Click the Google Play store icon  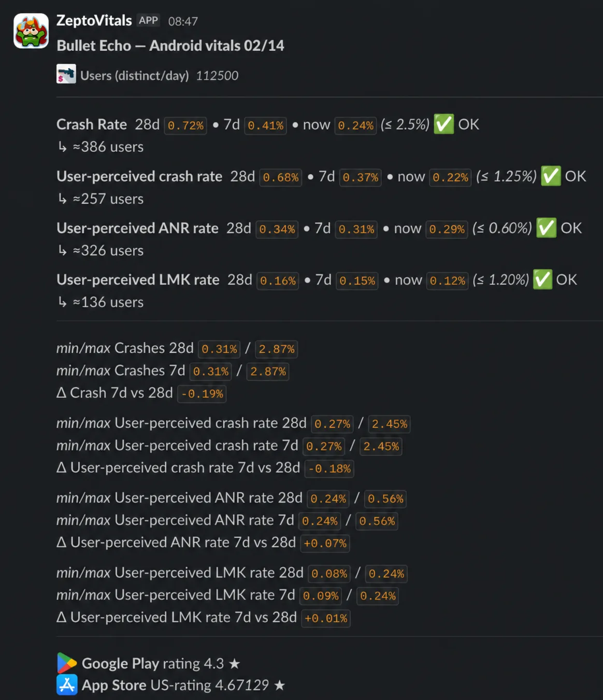pos(66,663)
